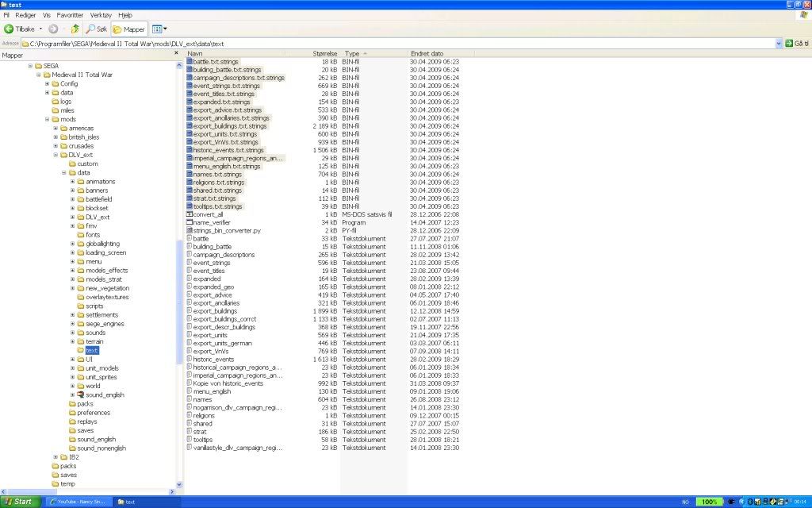Select the battle.txt.strings BIN file
Image resolution: width=812 pixels, height=508 pixels.
click(x=215, y=61)
